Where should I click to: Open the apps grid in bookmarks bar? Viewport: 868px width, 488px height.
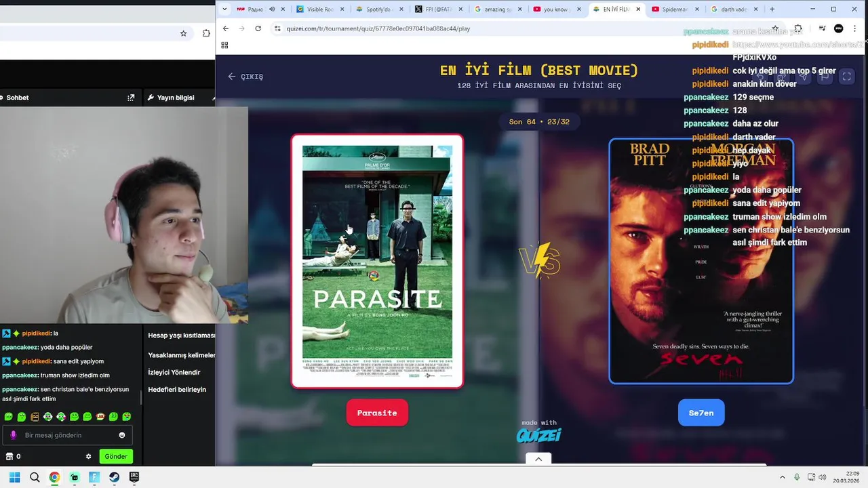pyautogui.click(x=224, y=45)
